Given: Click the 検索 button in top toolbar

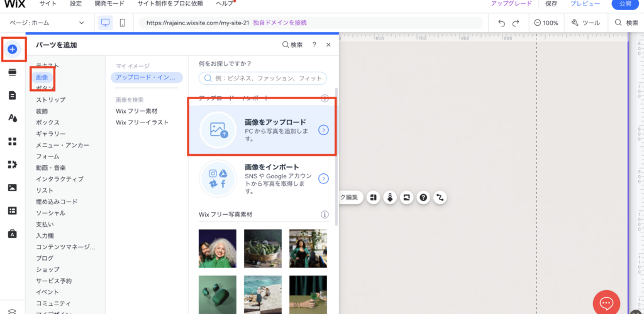Looking at the screenshot, I should tap(626, 23).
